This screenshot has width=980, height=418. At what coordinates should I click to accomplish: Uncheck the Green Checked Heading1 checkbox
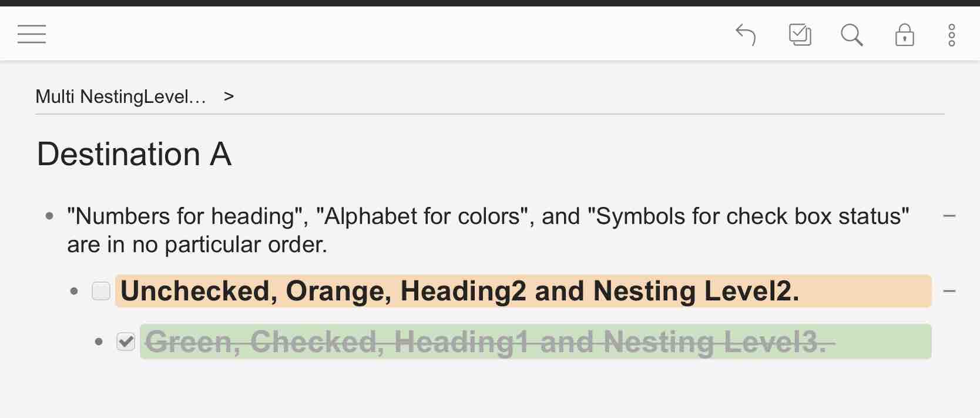pos(126,342)
